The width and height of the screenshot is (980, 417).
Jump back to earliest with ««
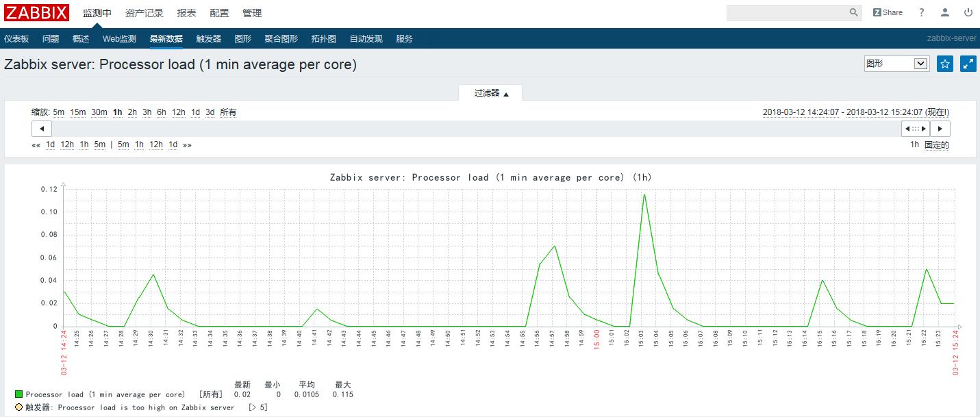pos(36,144)
